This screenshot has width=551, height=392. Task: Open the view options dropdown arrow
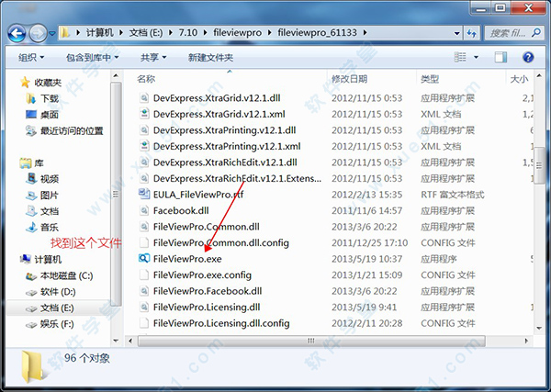(x=476, y=57)
